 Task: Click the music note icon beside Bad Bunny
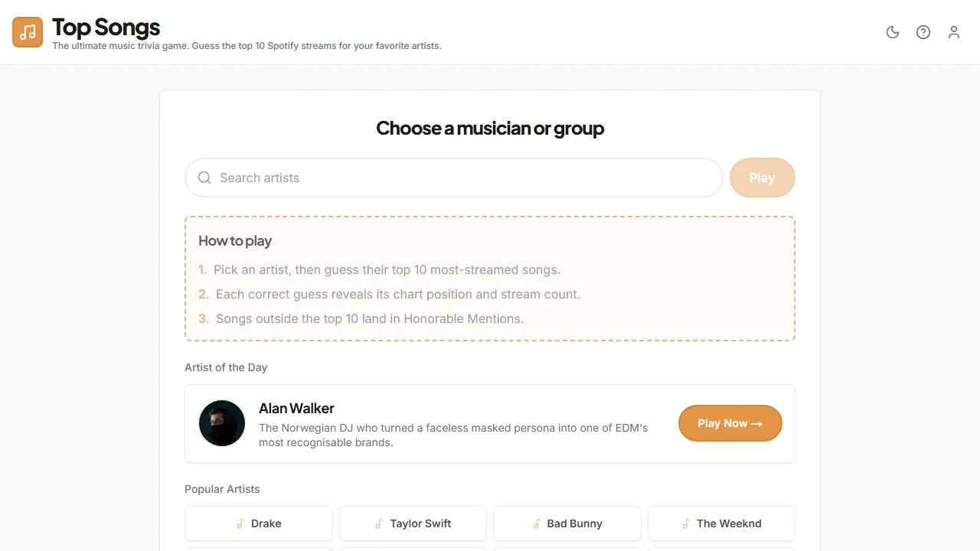pos(537,523)
